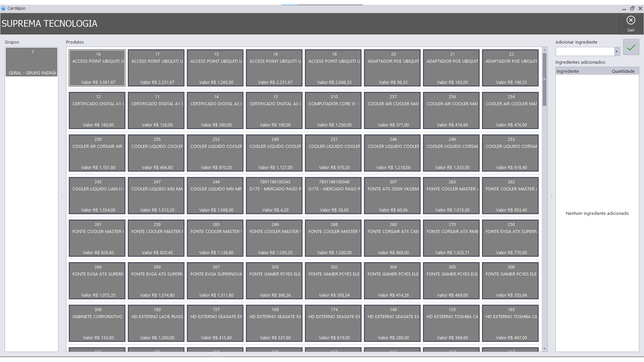Minimize the Cardápio window
The image size is (644, 362).
(x=624, y=8)
